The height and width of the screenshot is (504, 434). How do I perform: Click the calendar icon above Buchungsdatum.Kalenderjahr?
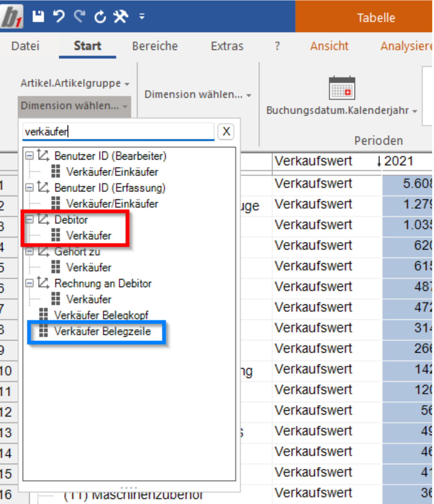(x=342, y=88)
